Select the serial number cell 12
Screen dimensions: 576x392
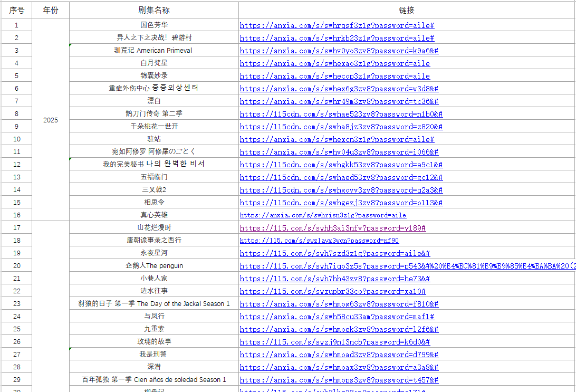[x=16, y=164]
